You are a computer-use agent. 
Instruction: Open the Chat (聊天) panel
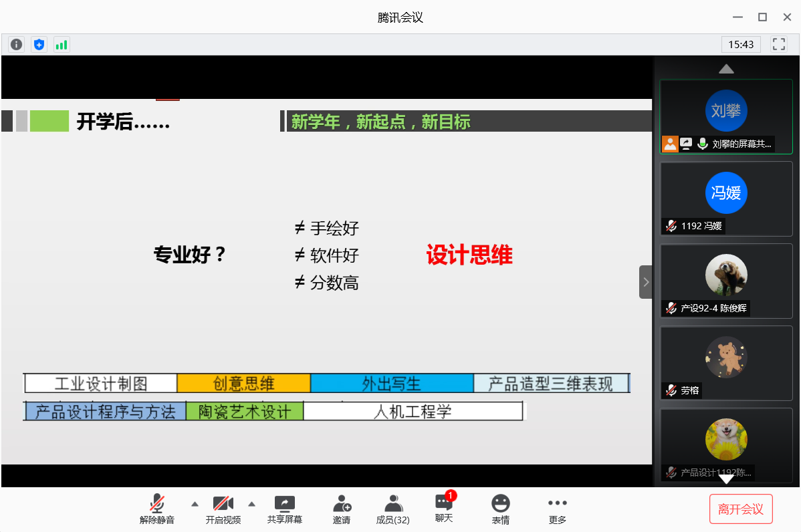point(444,509)
